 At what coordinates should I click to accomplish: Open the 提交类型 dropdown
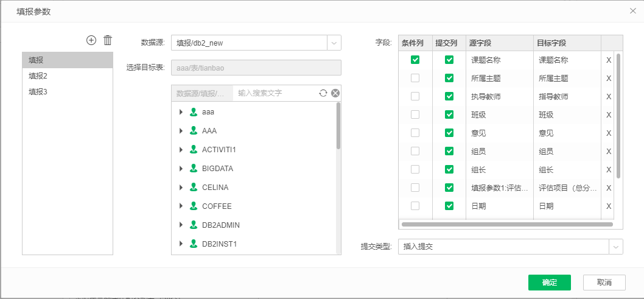[616, 247]
